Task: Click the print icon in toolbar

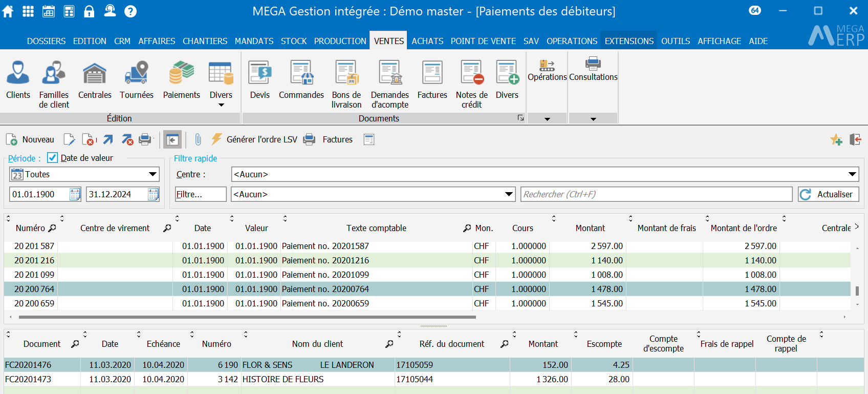Action: pos(145,139)
